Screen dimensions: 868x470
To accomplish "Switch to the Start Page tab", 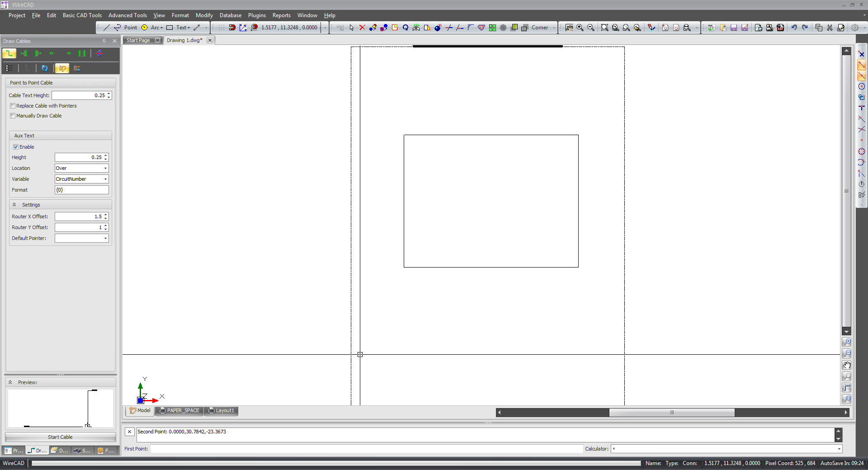I will (138, 40).
